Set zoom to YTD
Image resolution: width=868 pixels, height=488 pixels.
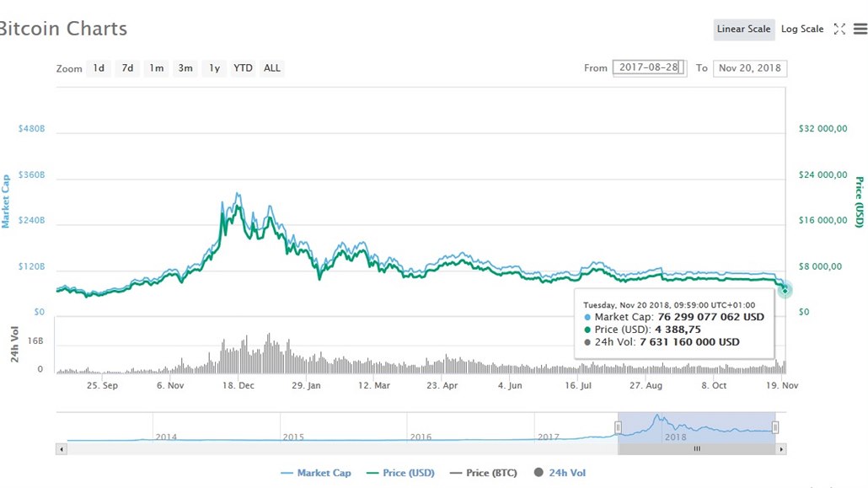pos(243,68)
